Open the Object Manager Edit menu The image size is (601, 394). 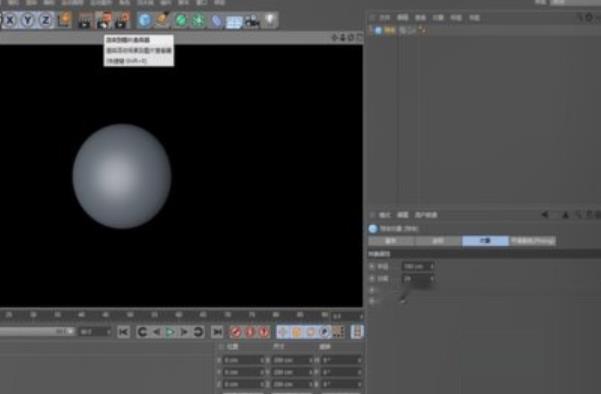402,18
